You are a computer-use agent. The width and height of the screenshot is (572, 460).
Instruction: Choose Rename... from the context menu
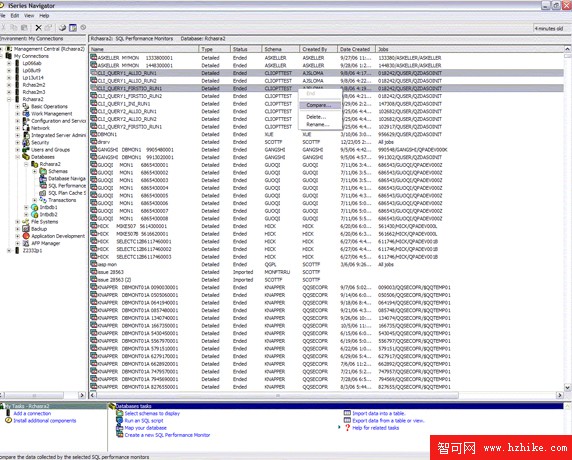point(320,125)
